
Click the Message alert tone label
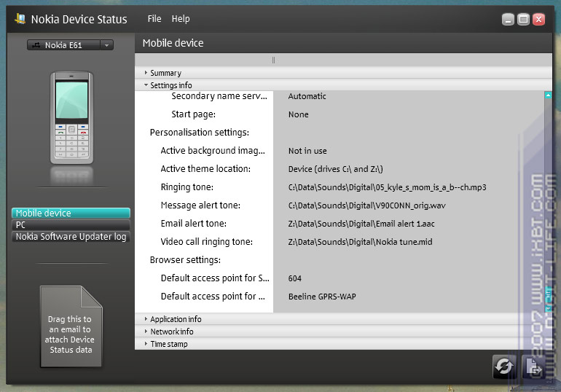pyautogui.click(x=200, y=205)
